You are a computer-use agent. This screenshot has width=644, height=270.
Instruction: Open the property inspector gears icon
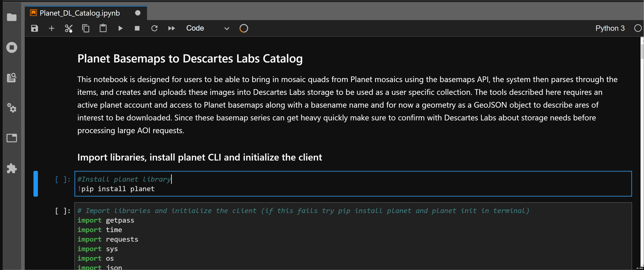[12, 108]
